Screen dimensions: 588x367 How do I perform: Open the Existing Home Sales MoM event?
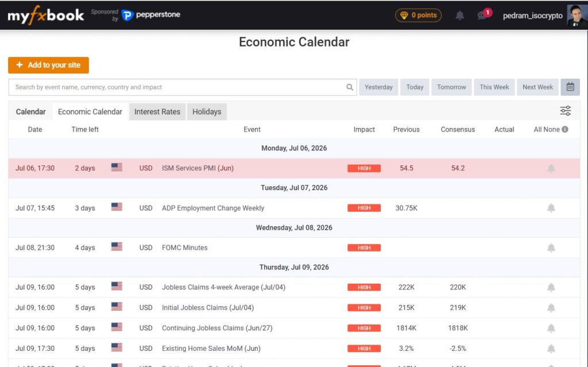[211, 349]
